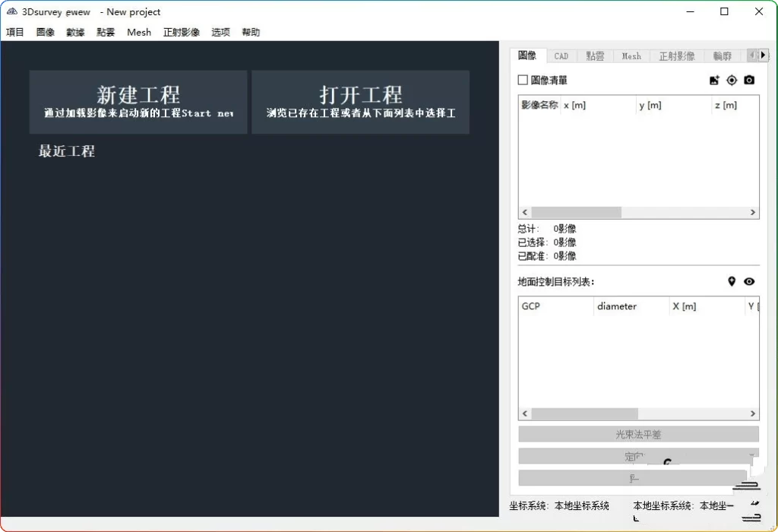Toggle GCP visibility with the eye icon
The height and width of the screenshot is (532, 778).
click(x=749, y=281)
